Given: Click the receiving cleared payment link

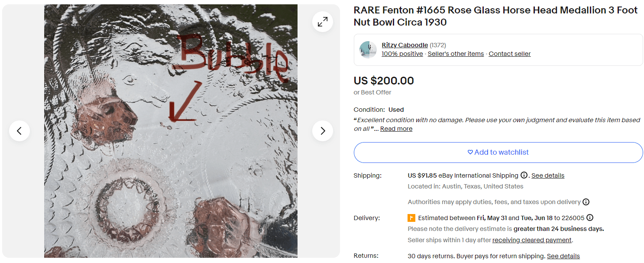Looking at the screenshot, I should 532,240.
